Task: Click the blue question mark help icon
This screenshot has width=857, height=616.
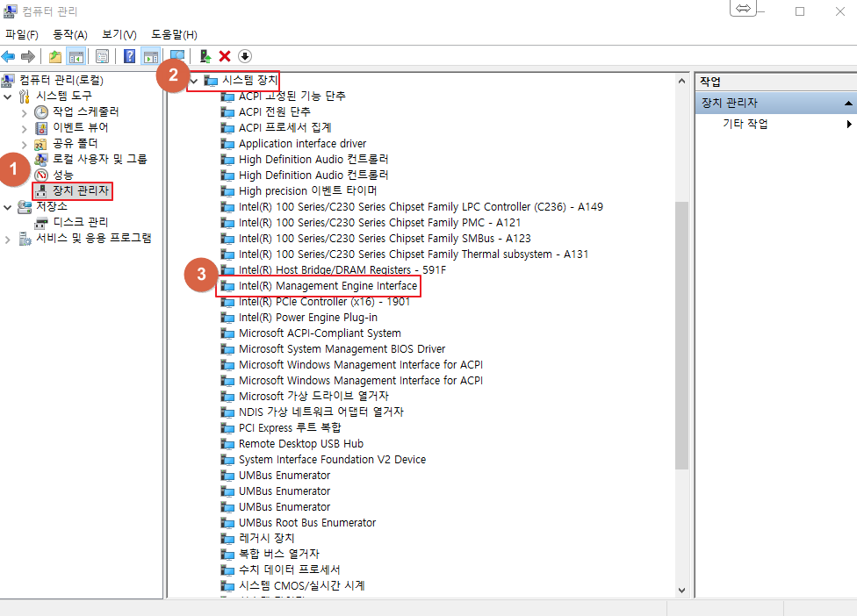Action: click(x=130, y=56)
